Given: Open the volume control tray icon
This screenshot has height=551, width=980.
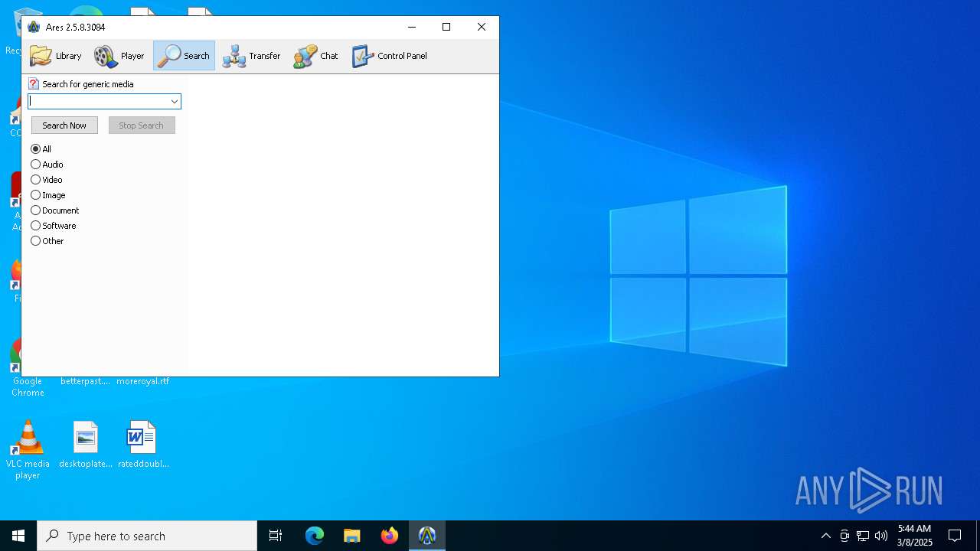Looking at the screenshot, I should [881, 536].
